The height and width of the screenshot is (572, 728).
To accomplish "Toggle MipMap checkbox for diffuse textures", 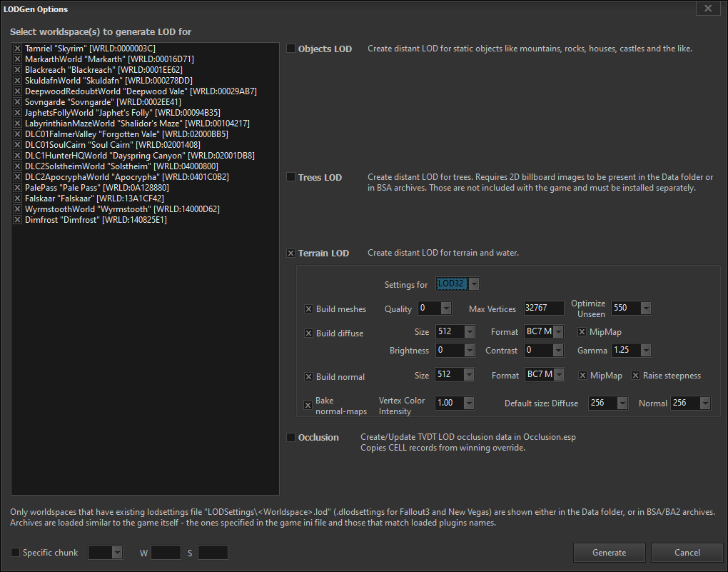I will tap(582, 332).
